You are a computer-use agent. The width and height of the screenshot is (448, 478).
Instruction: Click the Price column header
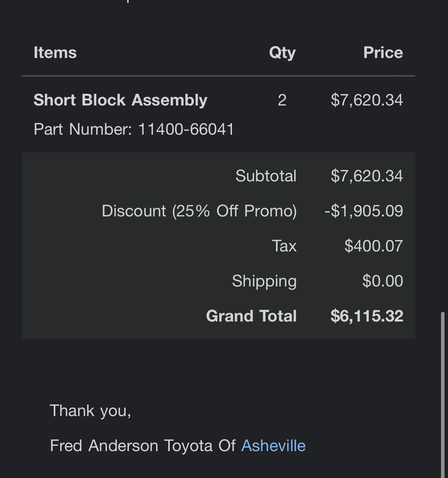[x=383, y=53]
